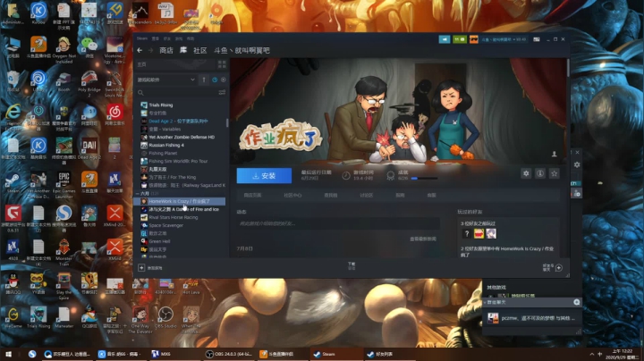Image resolution: width=644 pixels, height=361 pixels.
Task: Click the add game plus icon
Action: (x=141, y=268)
